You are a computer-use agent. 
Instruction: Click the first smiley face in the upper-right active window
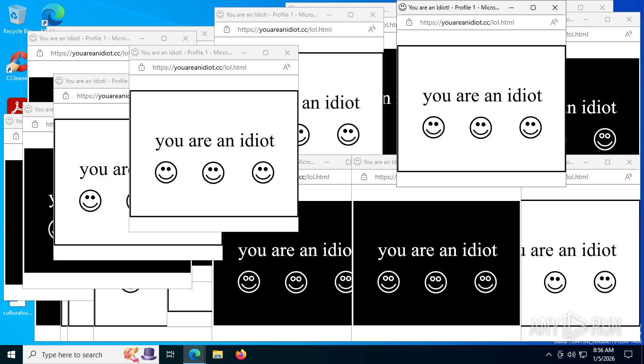tap(433, 127)
